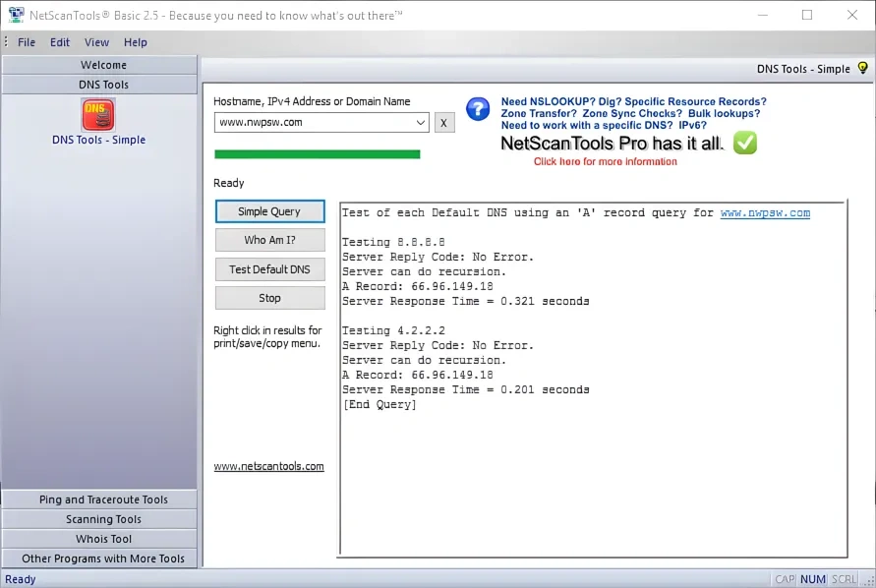Click the 'Testing 8.8.8.8' result line
This screenshot has height=588, width=876.
[x=393, y=242]
